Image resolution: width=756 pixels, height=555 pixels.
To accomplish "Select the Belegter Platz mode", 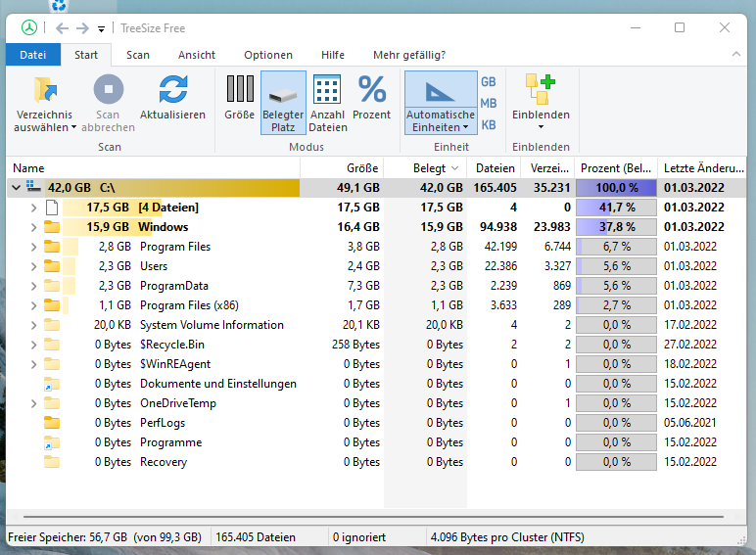I will pyautogui.click(x=283, y=103).
